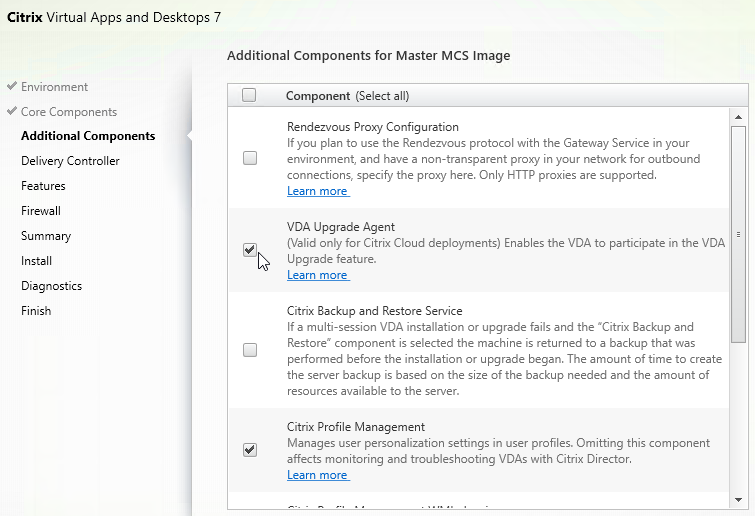Select the Install step

click(x=37, y=261)
